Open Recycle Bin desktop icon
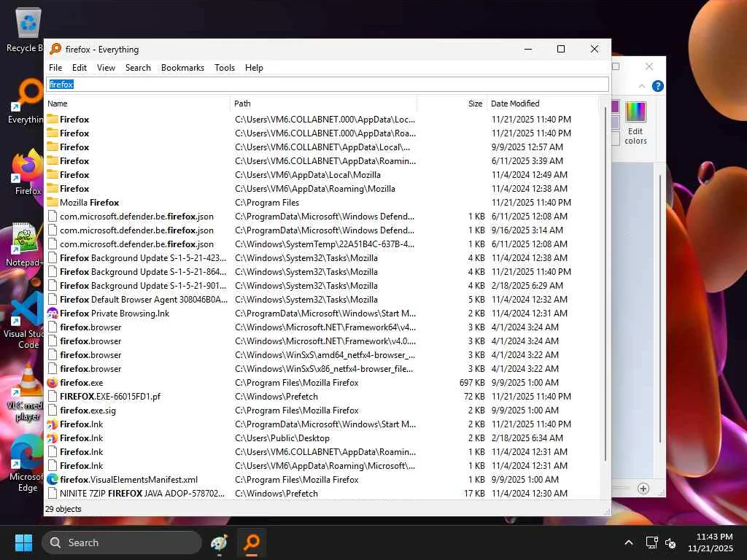Viewport: 747px width, 560px height. click(26, 29)
